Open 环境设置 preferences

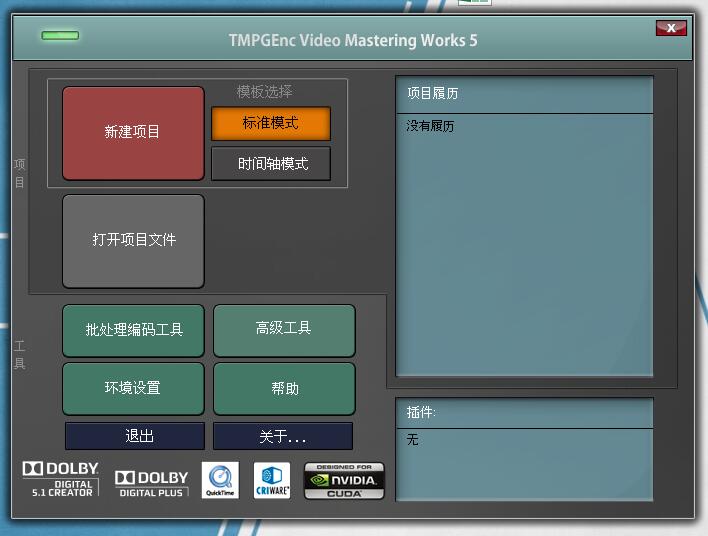click(x=133, y=388)
